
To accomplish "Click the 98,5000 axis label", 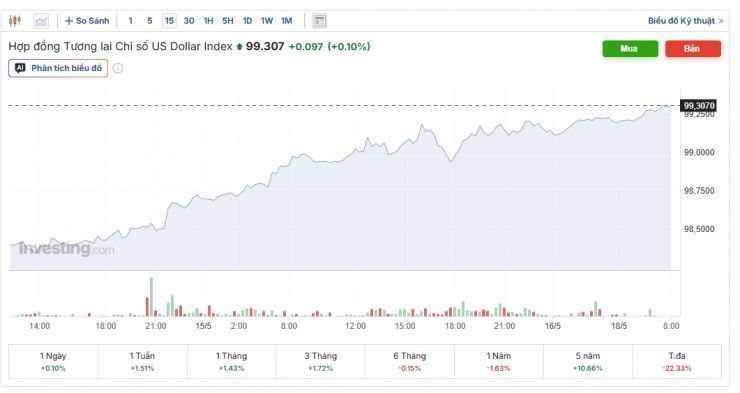I will pos(699,229).
